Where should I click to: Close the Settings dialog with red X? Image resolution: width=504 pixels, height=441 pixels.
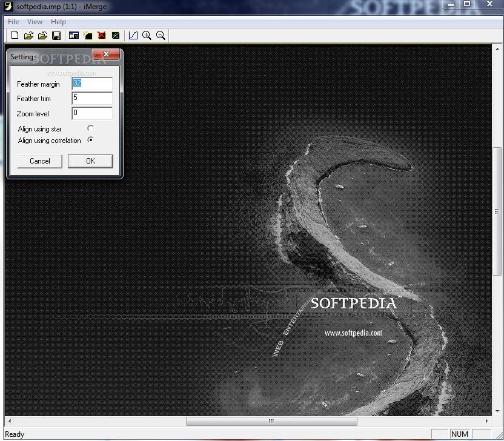[x=106, y=54]
